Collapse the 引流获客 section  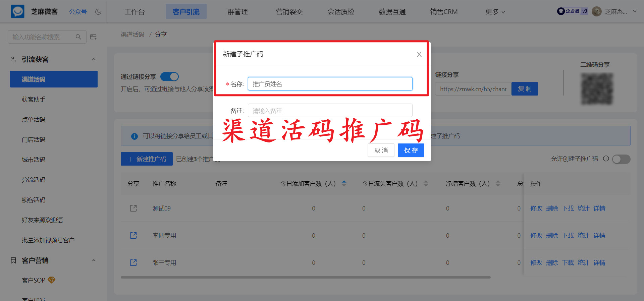point(94,59)
